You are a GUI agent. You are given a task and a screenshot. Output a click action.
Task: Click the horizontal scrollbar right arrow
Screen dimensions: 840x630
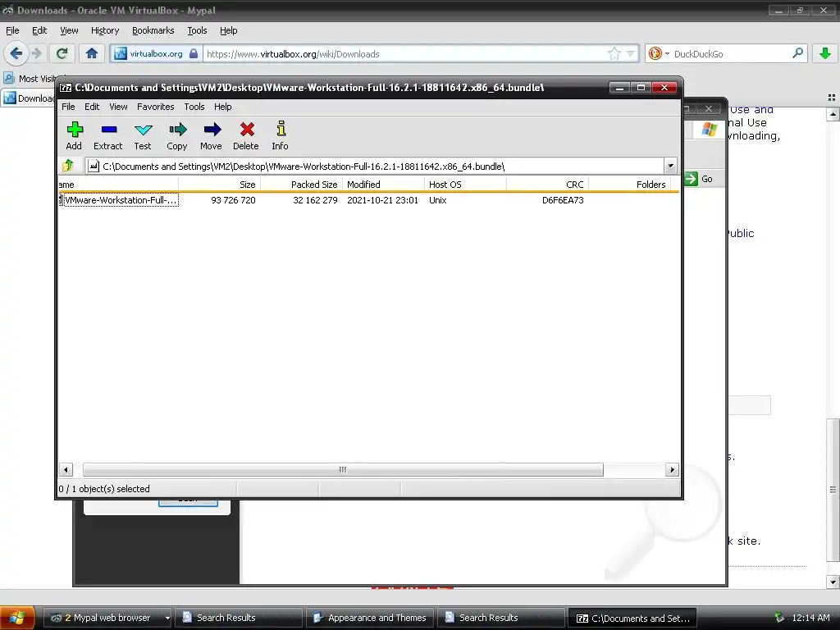tap(672, 470)
